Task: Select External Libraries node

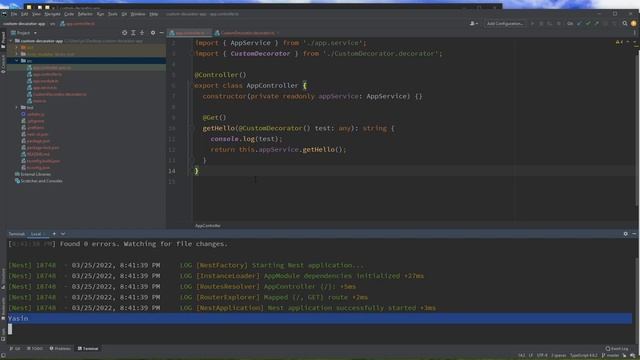Action: tap(36, 174)
